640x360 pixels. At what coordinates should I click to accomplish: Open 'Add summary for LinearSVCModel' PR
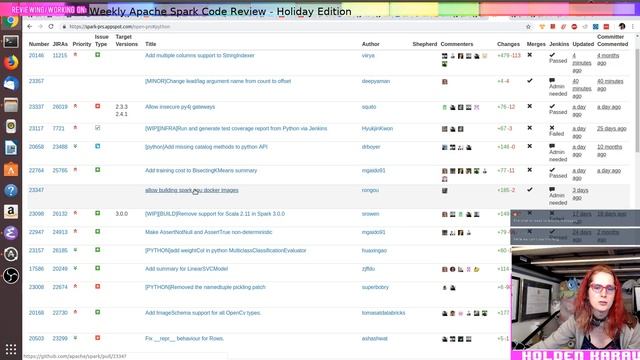click(x=186, y=269)
